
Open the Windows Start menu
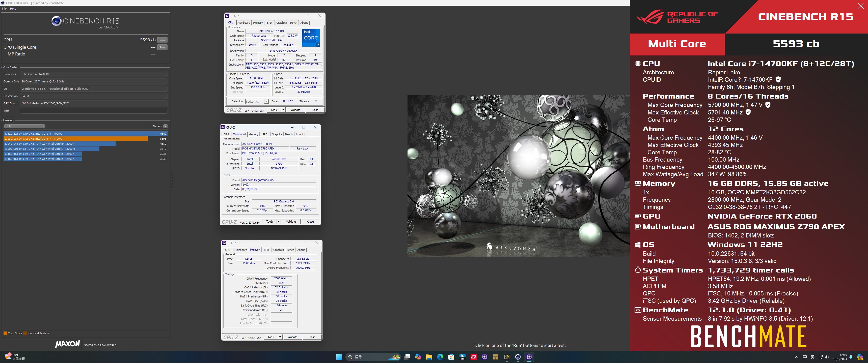click(339, 357)
